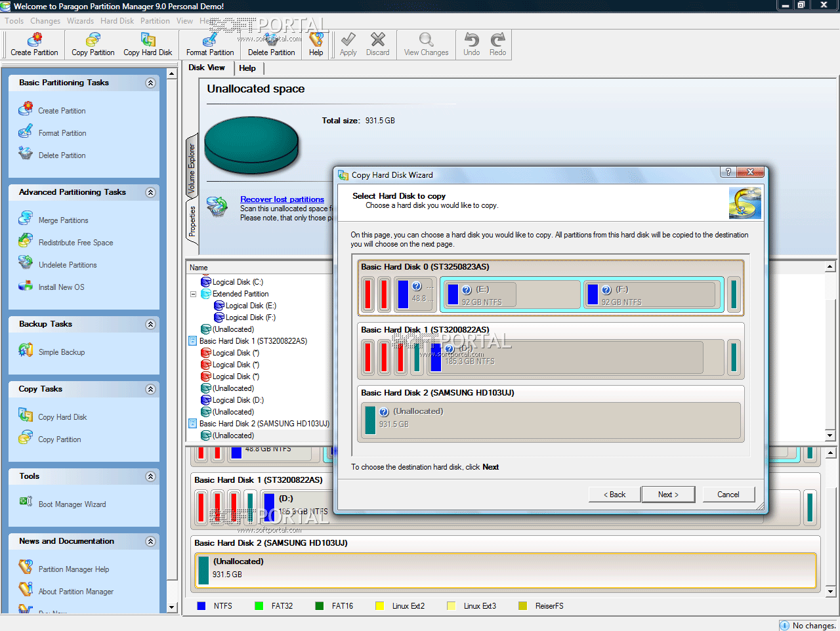Open the Tools menu
840x631 pixels.
pyautogui.click(x=14, y=21)
